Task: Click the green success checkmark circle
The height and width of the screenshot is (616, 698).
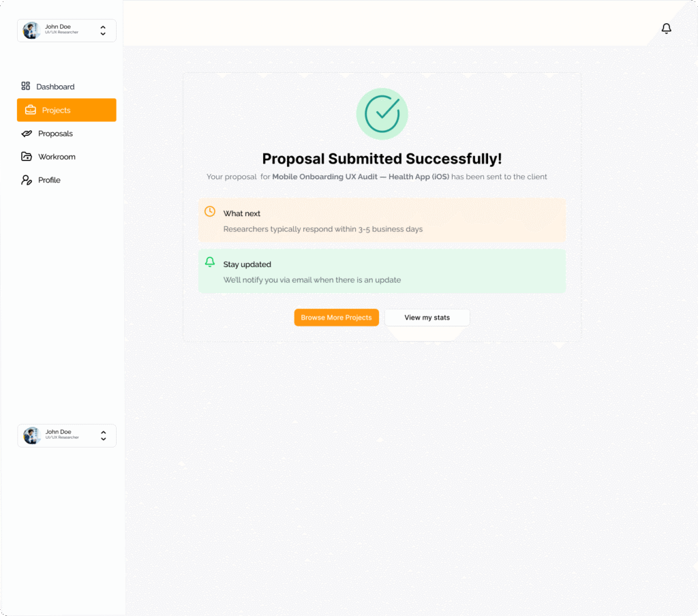Action: (x=382, y=114)
